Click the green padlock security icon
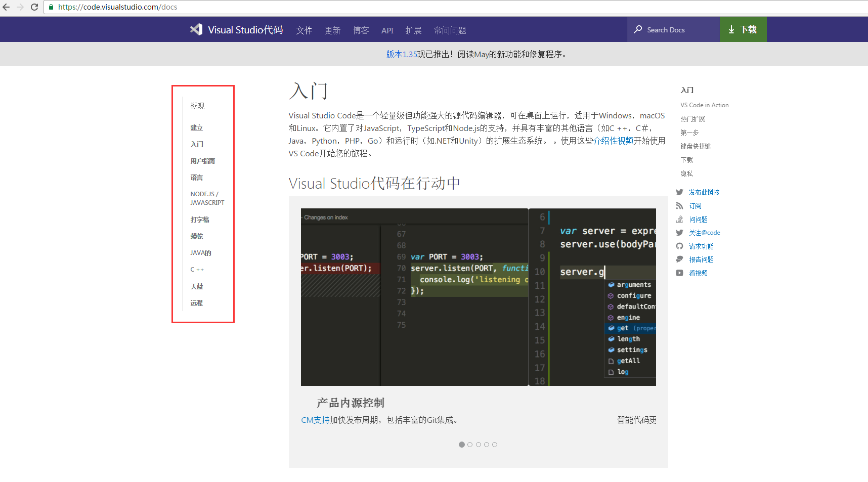The image size is (868, 482). point(51,7)
